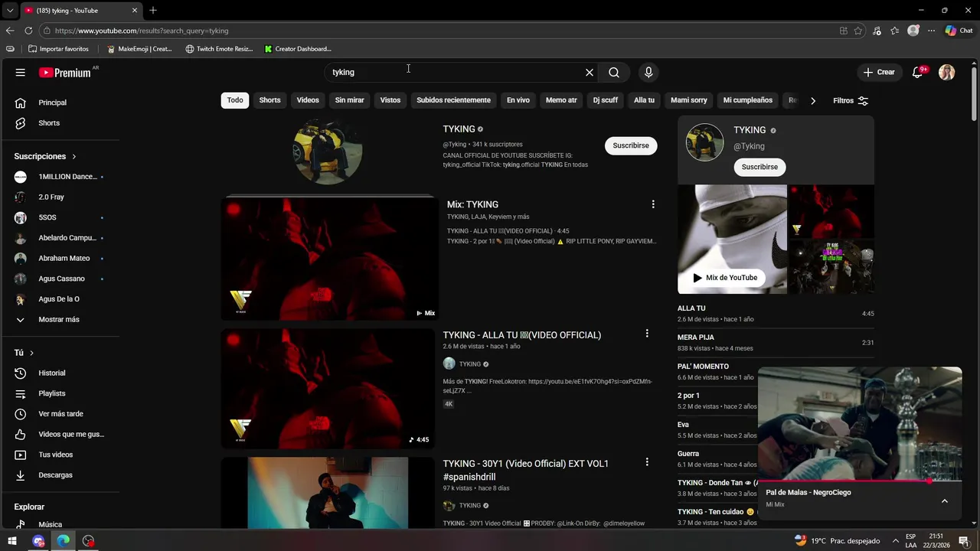Open the account avatar menu
The image size is (980, 551).
[x=947, y=72]
